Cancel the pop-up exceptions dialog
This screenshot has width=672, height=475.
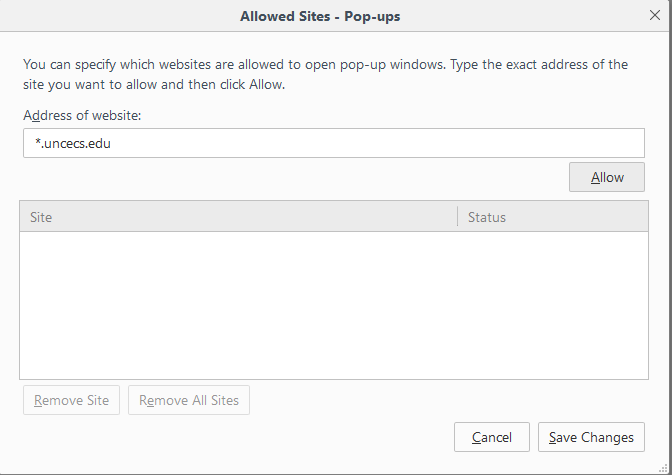point(491,437)
